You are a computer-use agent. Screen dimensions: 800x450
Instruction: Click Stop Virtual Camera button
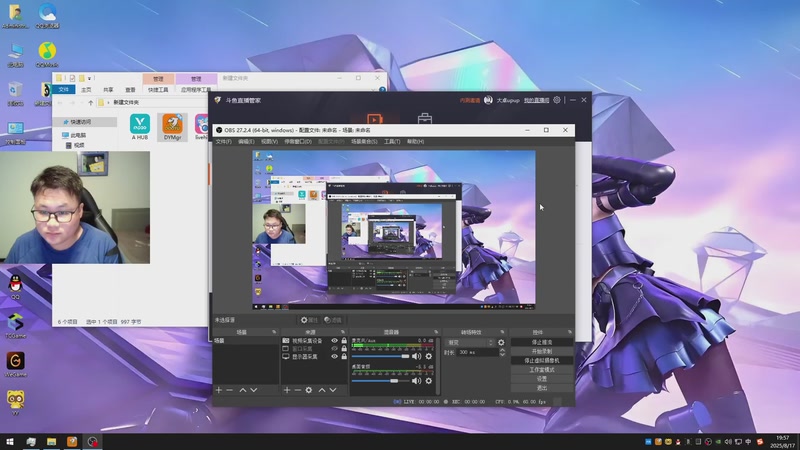(x=542, y=361)
